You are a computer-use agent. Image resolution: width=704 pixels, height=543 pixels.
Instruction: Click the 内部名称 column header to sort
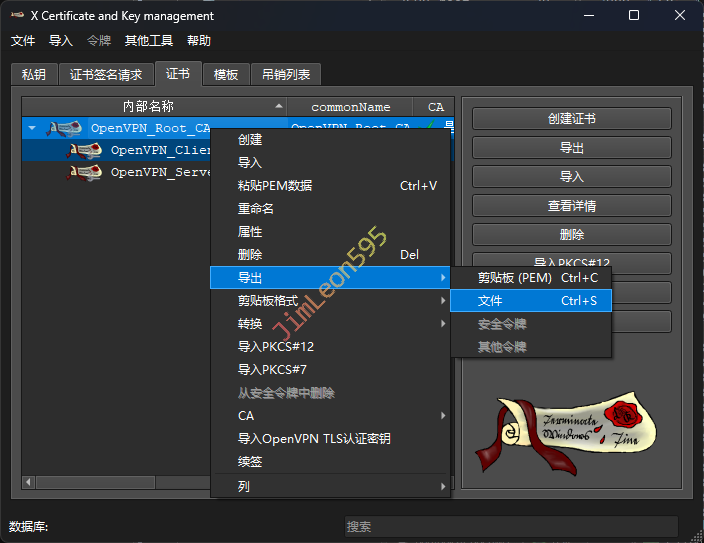click(148, 106)
